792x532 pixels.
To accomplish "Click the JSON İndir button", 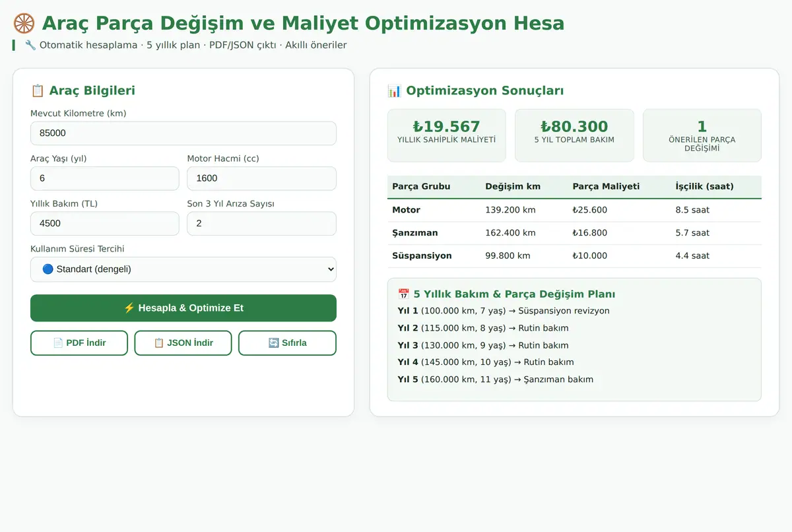I will [183, 343].
